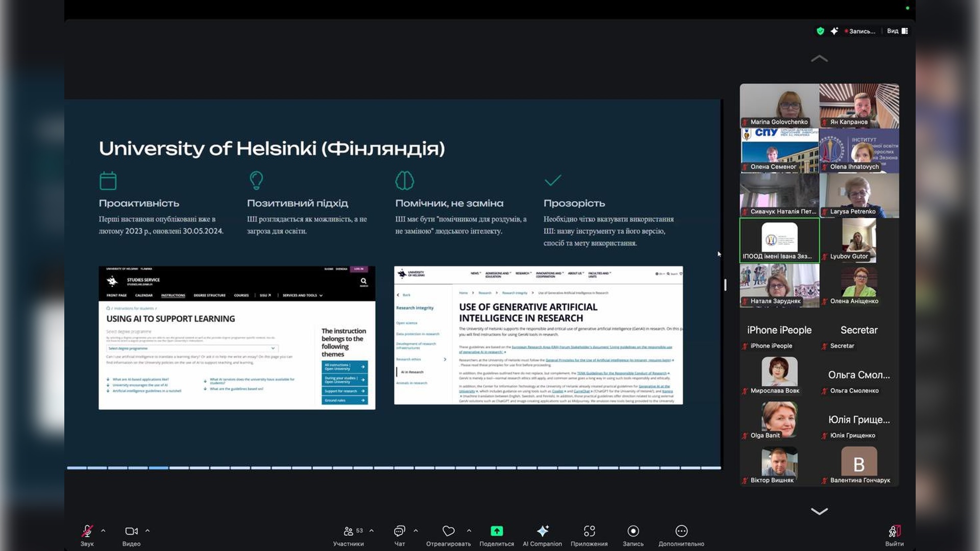Select Сивачук Наталія video tile
Image resolution: width=980 pixels, height=551 pixels.
779,195
